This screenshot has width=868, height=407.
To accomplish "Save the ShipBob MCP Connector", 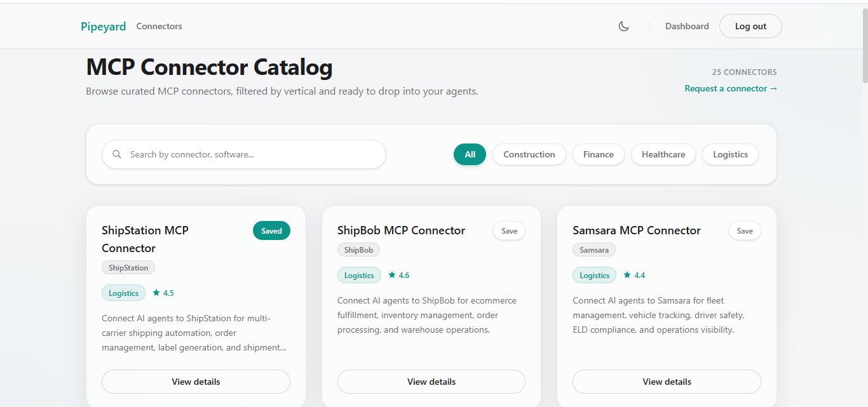I will tap(510, 230).
